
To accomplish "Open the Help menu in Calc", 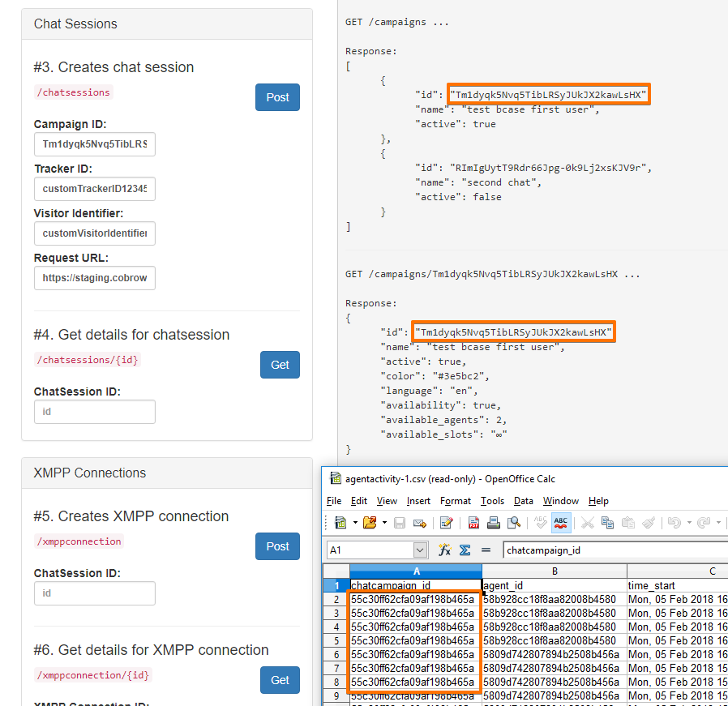I will (598, 501).
